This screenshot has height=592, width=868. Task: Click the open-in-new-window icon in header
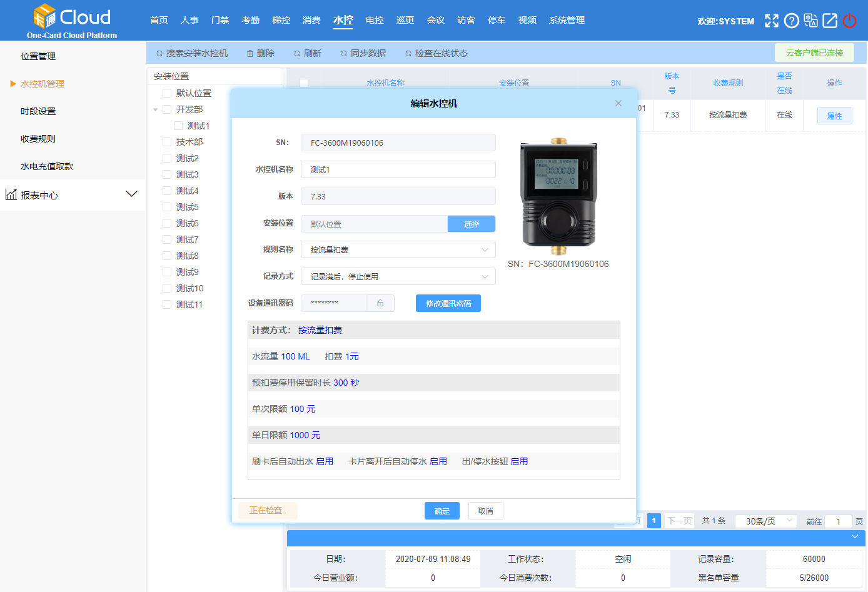click(x=830, y=21)
